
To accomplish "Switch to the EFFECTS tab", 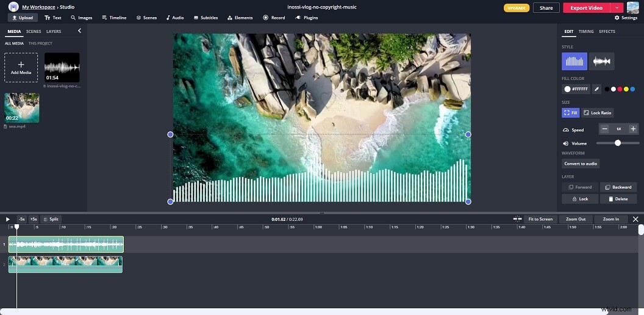I will click(x=607, y=31).
